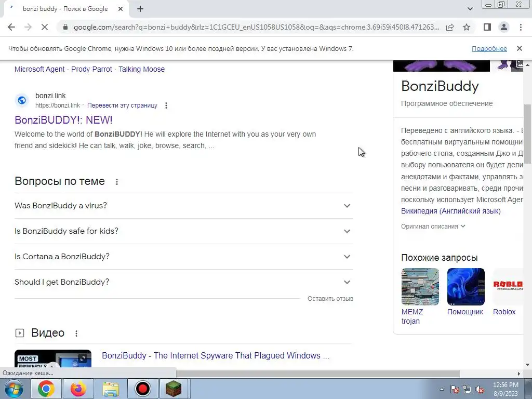
Task: Close the bonzi buddy tab
Action: click(x=121, y=9)
